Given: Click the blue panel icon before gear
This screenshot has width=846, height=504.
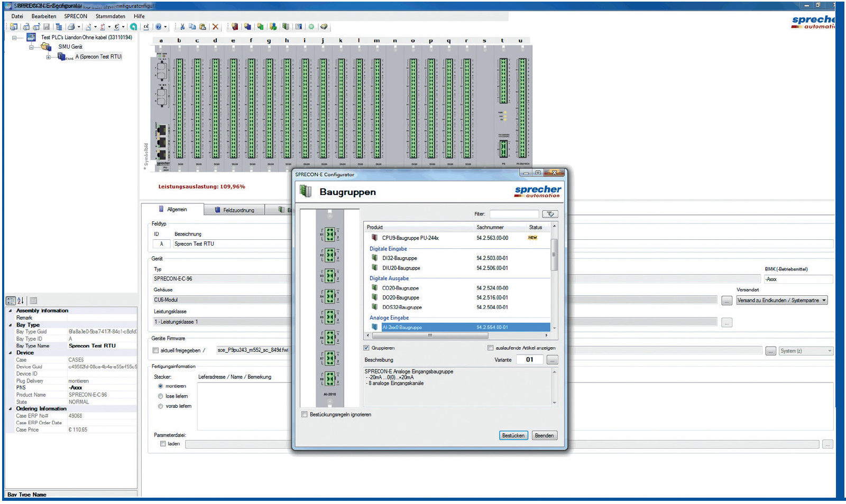Looking at the screenshot, I should click(x=298, y=26).
